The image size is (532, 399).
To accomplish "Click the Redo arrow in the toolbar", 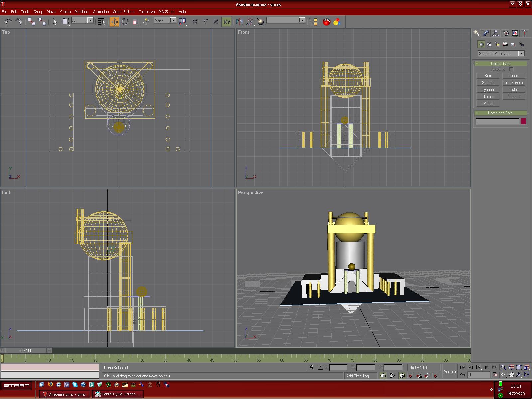I will click(x=19, y=22).
